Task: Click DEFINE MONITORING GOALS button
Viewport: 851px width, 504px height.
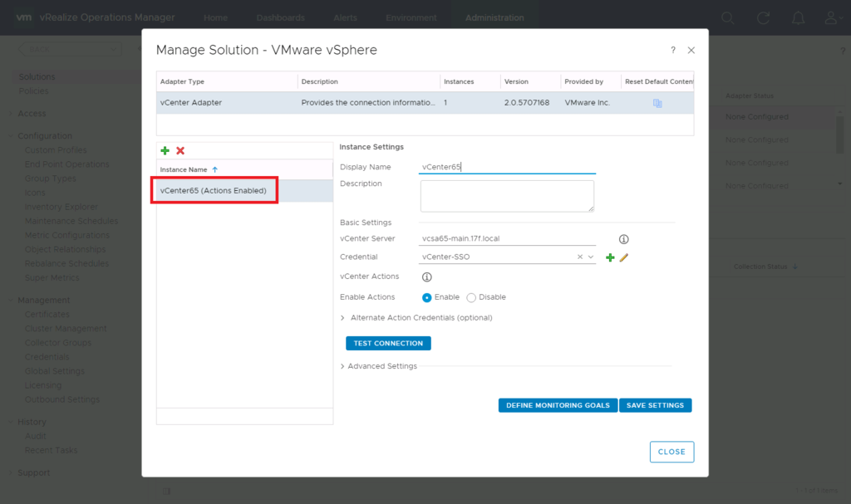Action: (558, 405)
